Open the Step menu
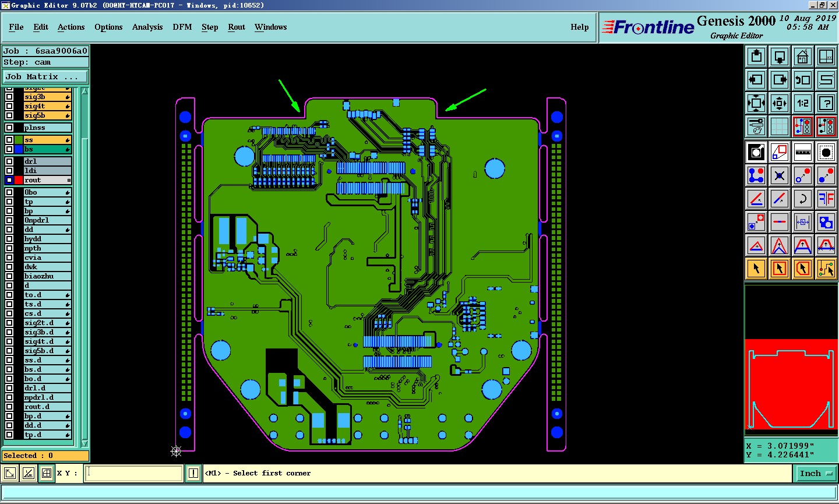The width and height of the screenshot is (839, 504). pyautogui.click(x=210, y=27)
